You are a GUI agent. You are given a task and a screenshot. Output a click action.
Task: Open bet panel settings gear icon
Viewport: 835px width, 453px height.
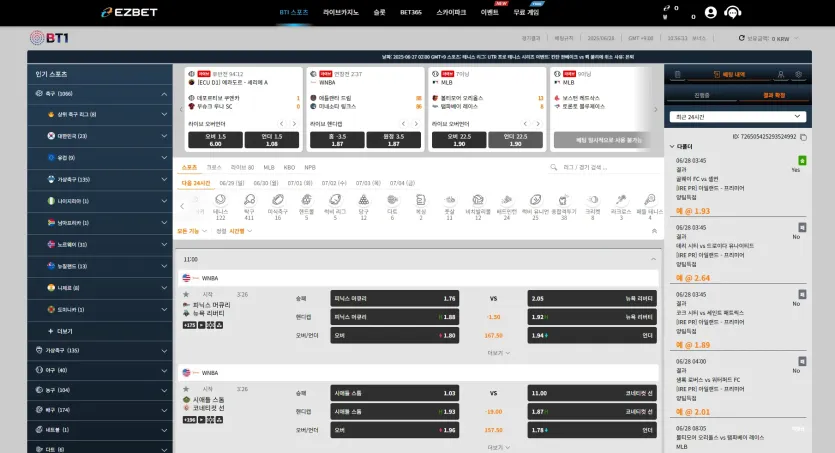(x=798, y=75)
